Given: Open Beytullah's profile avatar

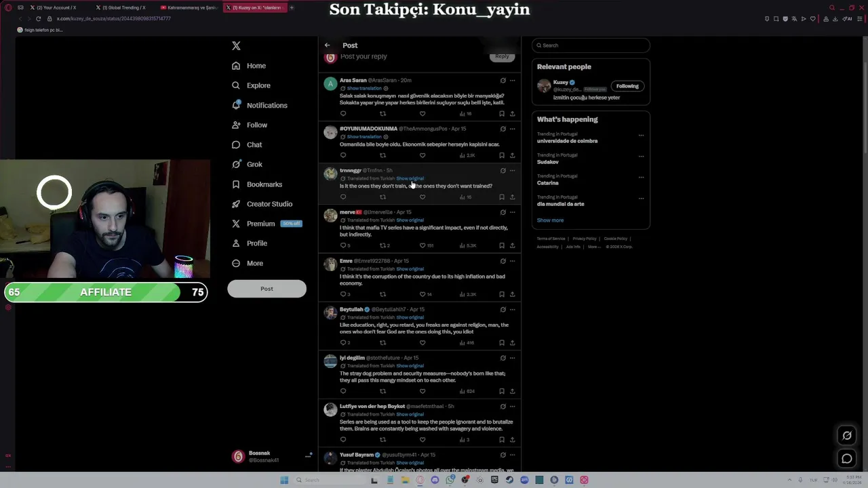Looking at the screenshot, I should point(330,312).
